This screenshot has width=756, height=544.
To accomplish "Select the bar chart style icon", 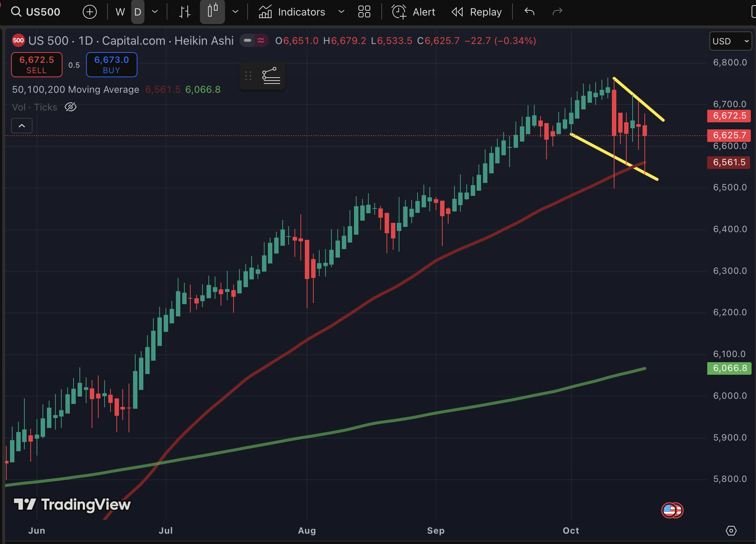I will [x=184, y=12].
